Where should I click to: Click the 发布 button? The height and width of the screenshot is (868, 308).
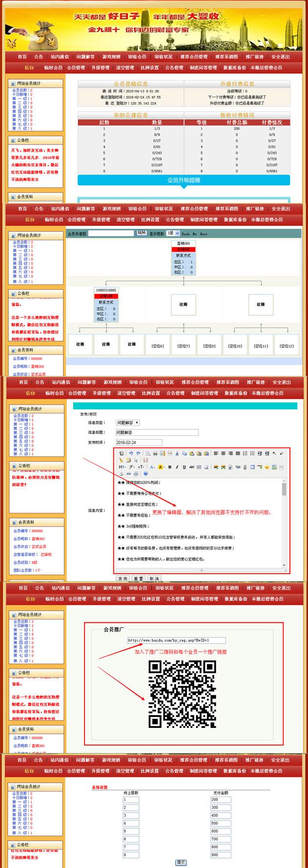124,578
